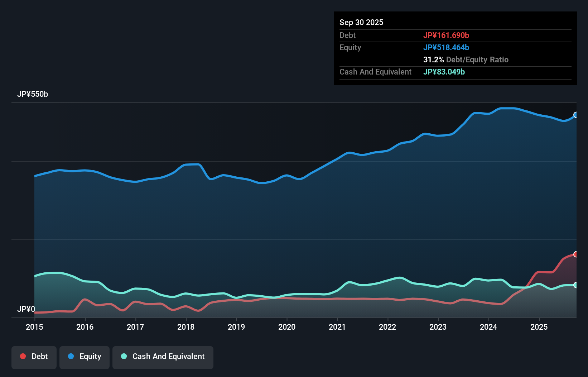Select the 2020 label on the x-axis
This screenshot has height=377, width=588.
point(286,327)
